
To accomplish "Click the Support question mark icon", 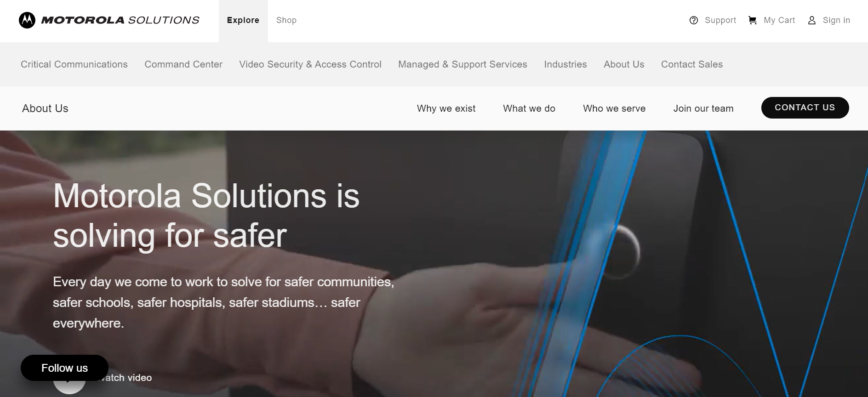I will tap(694, 20).
